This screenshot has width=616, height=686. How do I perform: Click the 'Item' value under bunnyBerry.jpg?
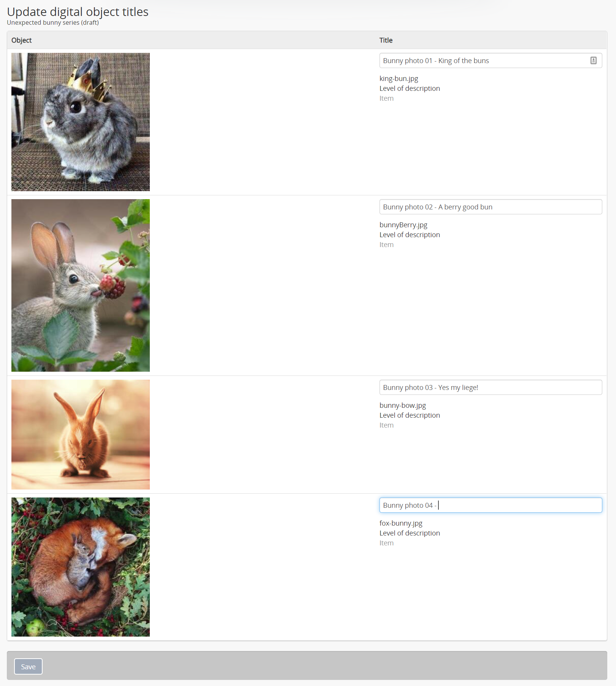click(386, 245)
